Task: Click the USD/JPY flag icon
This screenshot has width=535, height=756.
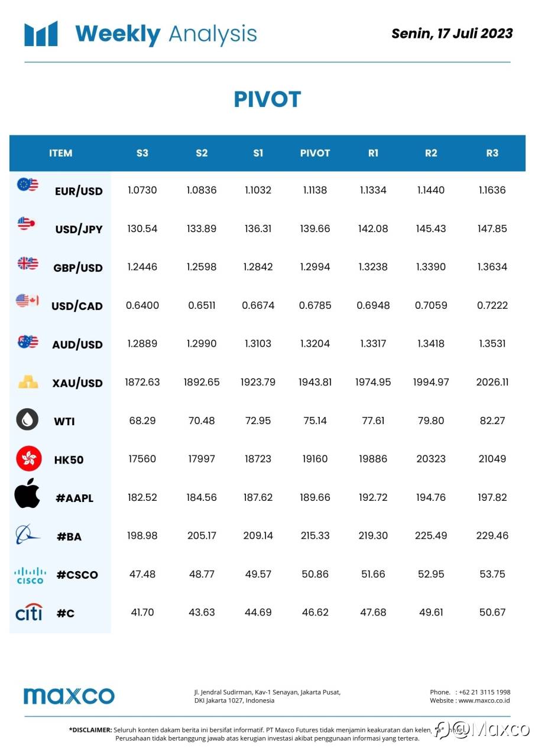Action: point(27,223)
